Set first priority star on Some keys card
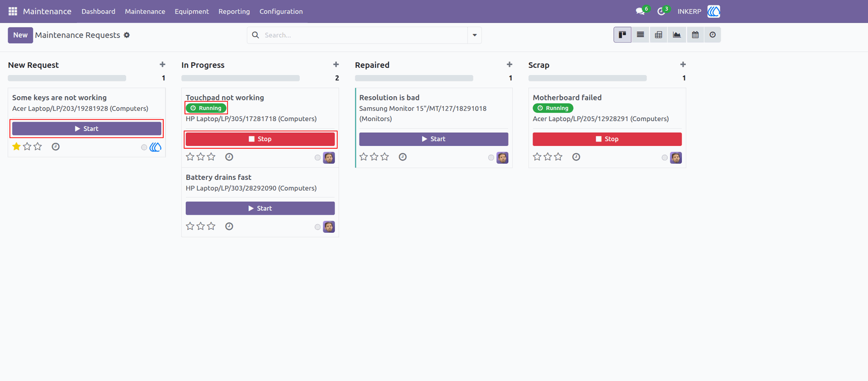The image size is (868, 381). (x=17, y=146)
